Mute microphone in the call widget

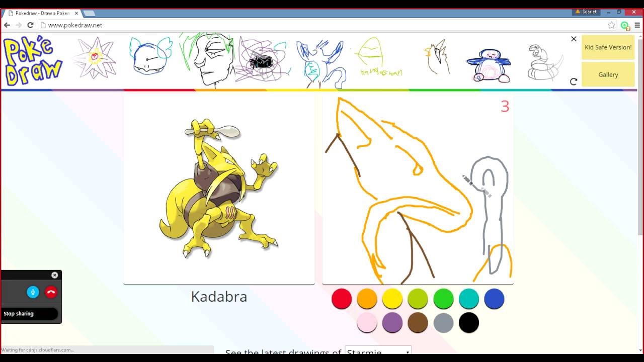click(33, 292)
